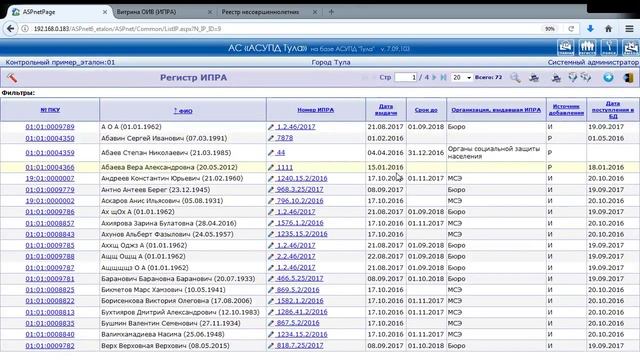Open rows-per-page dropdown showing 20

pos(462,77)
